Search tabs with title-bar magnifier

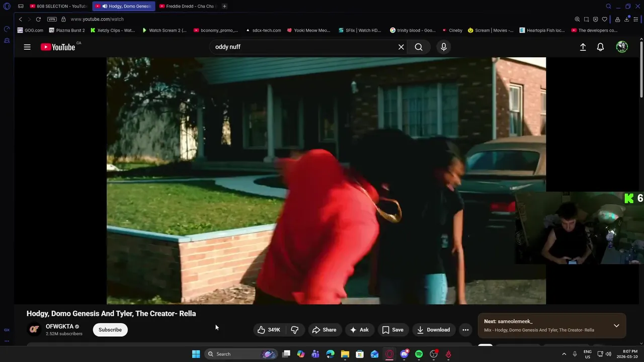pos(608,6)
